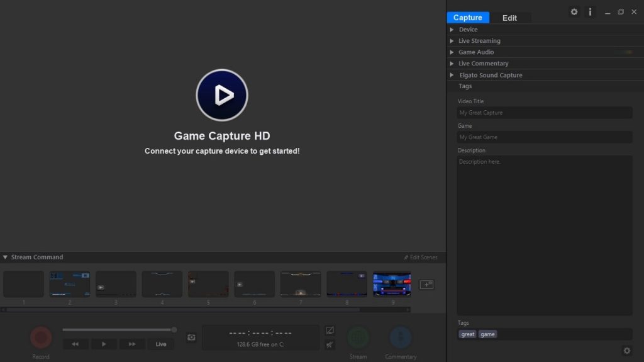Click the Video Title input field

545,113
